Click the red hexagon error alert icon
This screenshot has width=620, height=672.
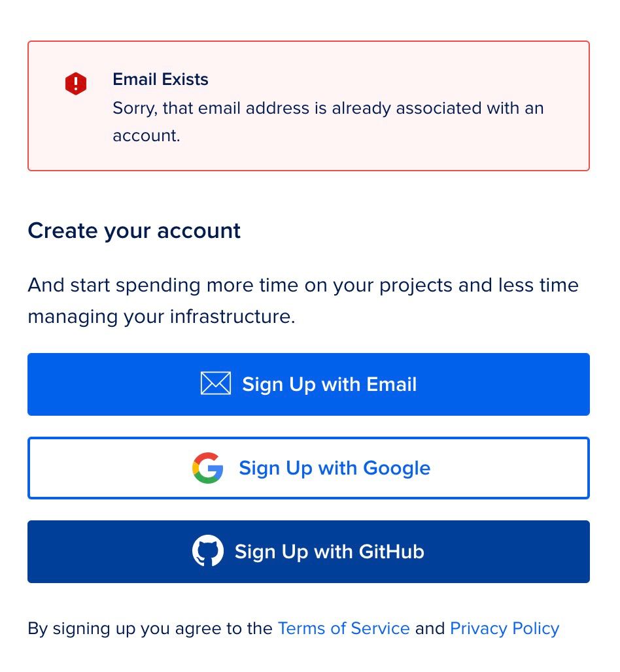click(76, 84)
